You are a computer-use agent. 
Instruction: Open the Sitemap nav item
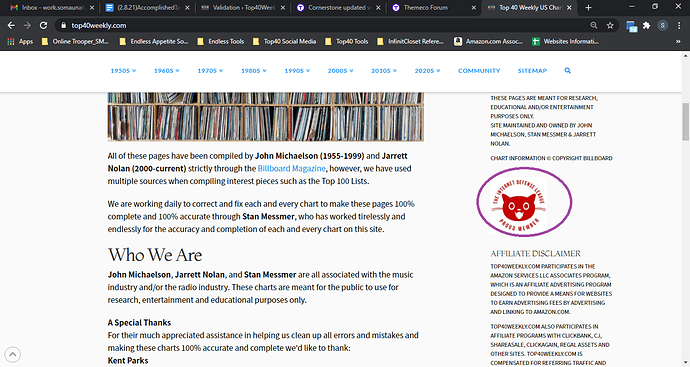532,70
